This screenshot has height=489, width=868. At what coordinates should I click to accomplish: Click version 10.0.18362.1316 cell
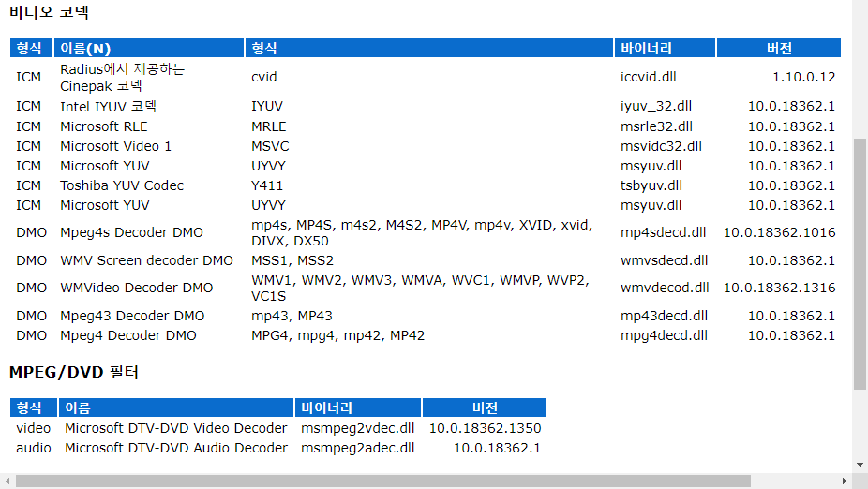(x=780, y=289)
